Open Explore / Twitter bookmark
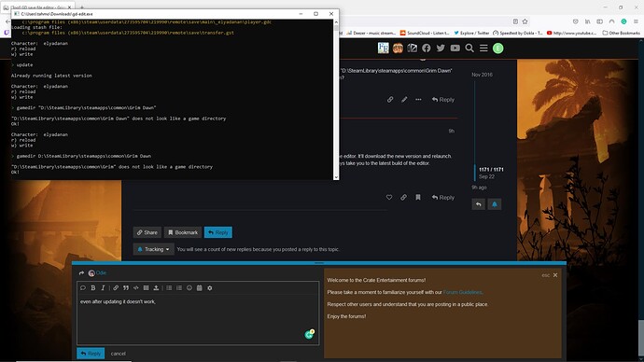This screenshot has width=644, height=362. pyautogui.click(x=471, y=33)
